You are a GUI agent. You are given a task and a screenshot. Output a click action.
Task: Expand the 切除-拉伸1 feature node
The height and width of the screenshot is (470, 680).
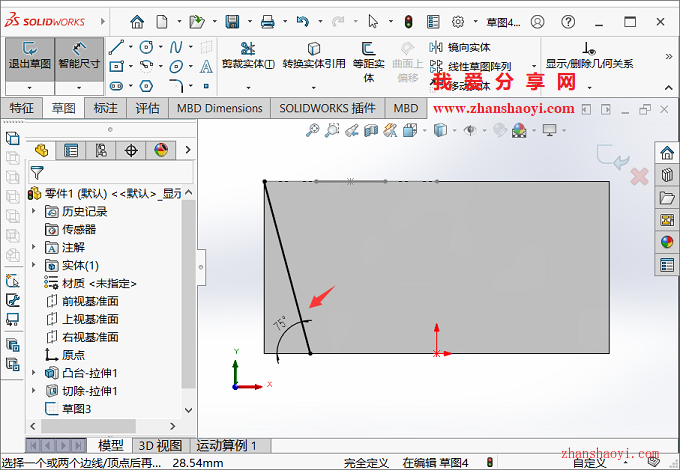pos(33,390)
